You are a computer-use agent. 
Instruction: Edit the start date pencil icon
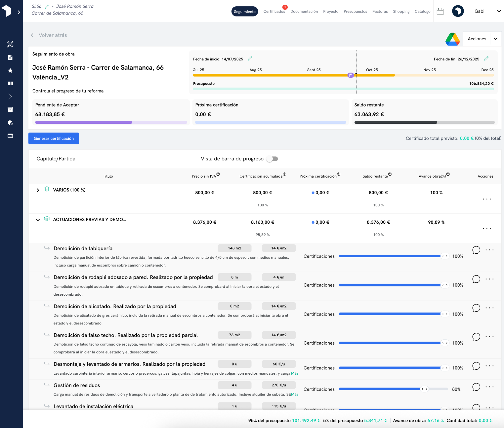(x=250, y=59)
